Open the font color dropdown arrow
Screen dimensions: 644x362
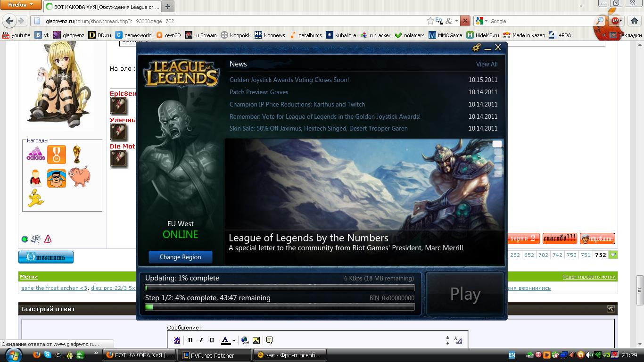pos(234,340)
